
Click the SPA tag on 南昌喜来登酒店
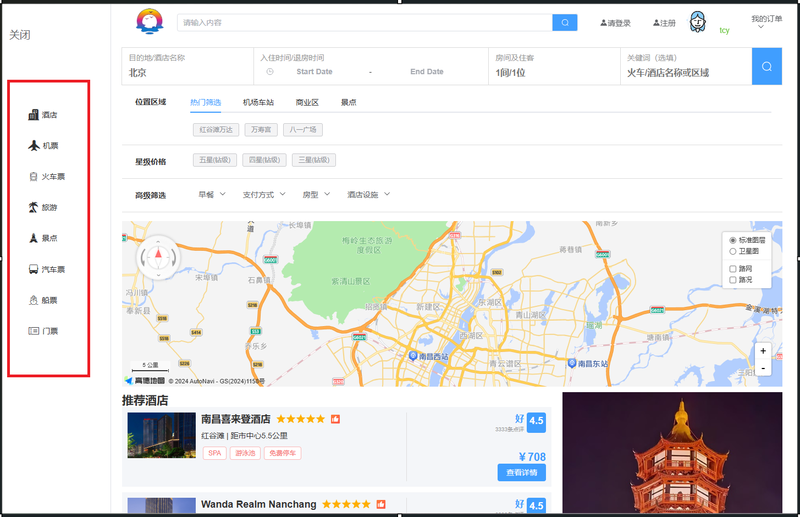[215, 453]
